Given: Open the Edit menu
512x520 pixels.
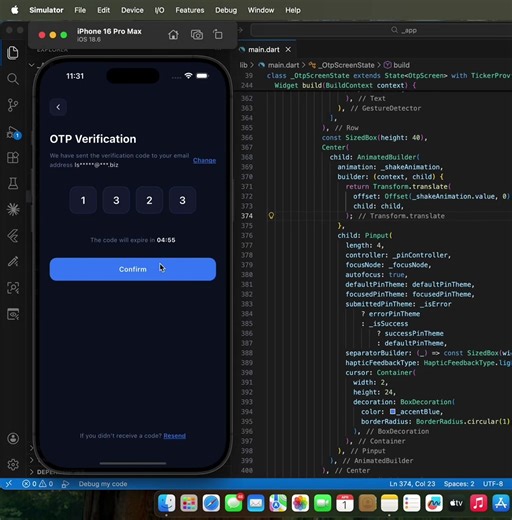Looking at the screenshot, I should (103, 10).
